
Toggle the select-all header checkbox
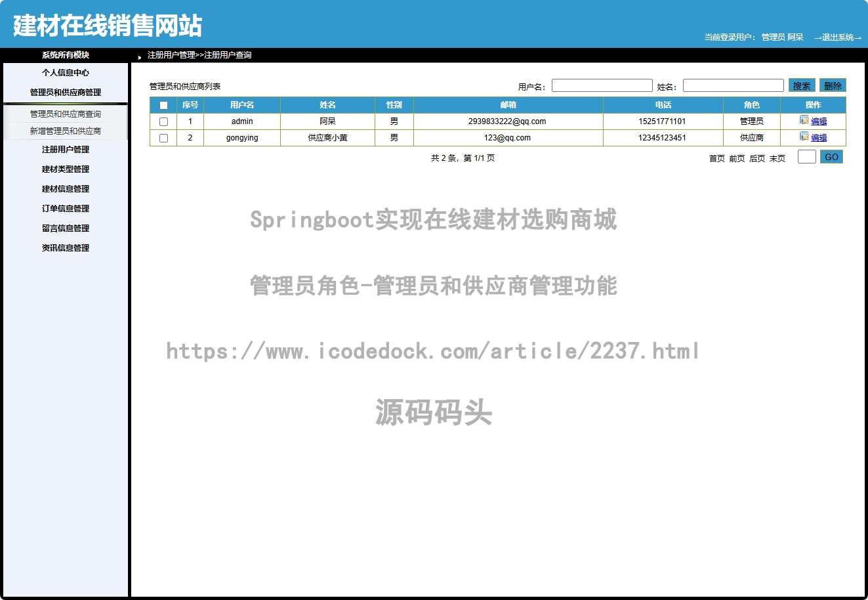coord(164,105)
